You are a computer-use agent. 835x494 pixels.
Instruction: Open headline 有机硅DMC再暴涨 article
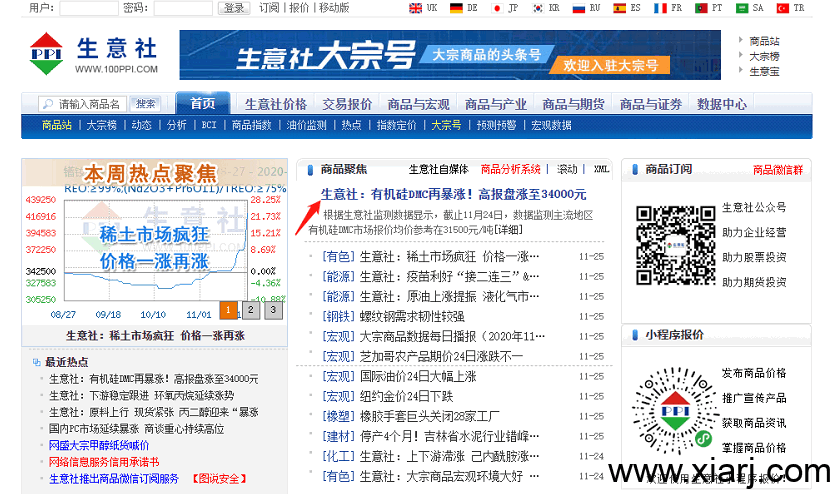tap(453, 194)
